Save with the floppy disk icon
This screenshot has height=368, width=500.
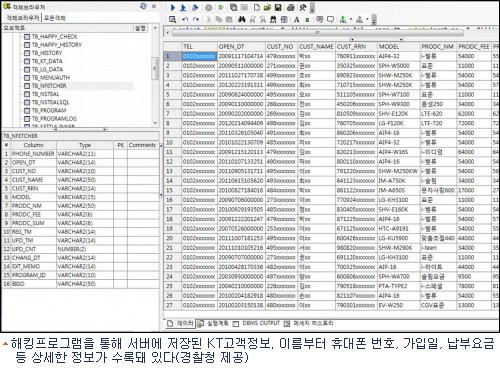[x=278, y=7]
